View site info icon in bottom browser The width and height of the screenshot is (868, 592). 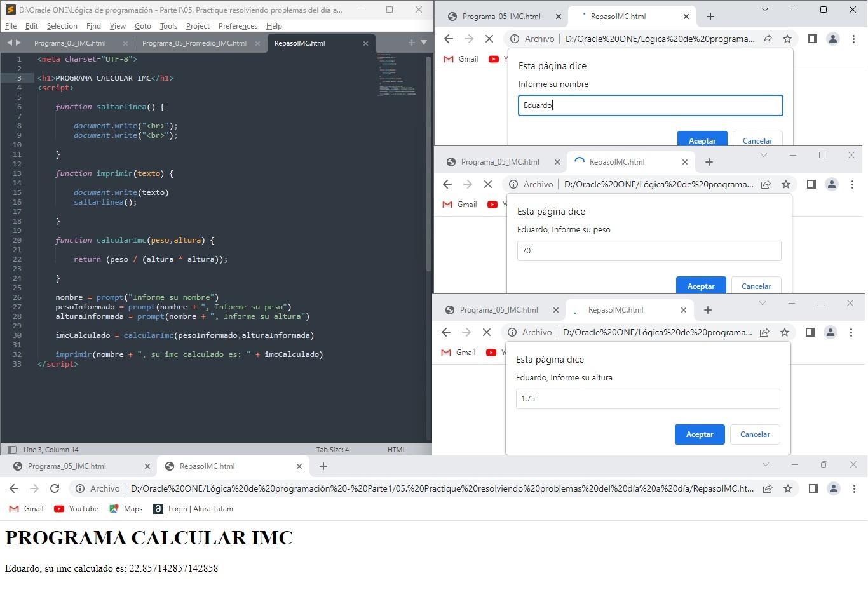pos(80,488)
